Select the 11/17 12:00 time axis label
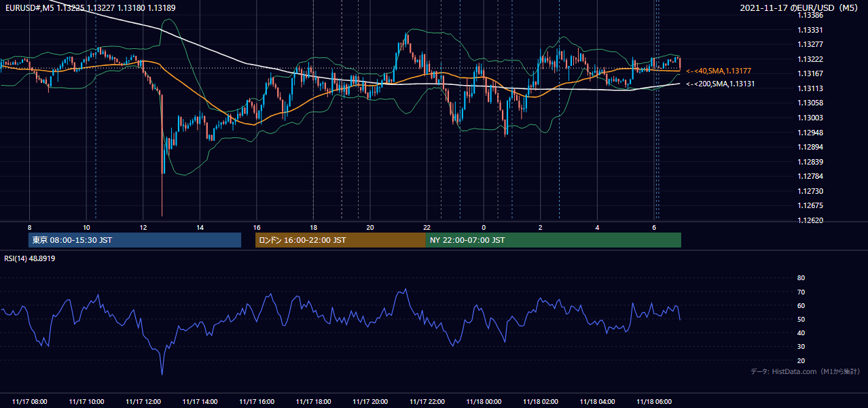The width and height of the screenshot is (868, 408). 143,402
